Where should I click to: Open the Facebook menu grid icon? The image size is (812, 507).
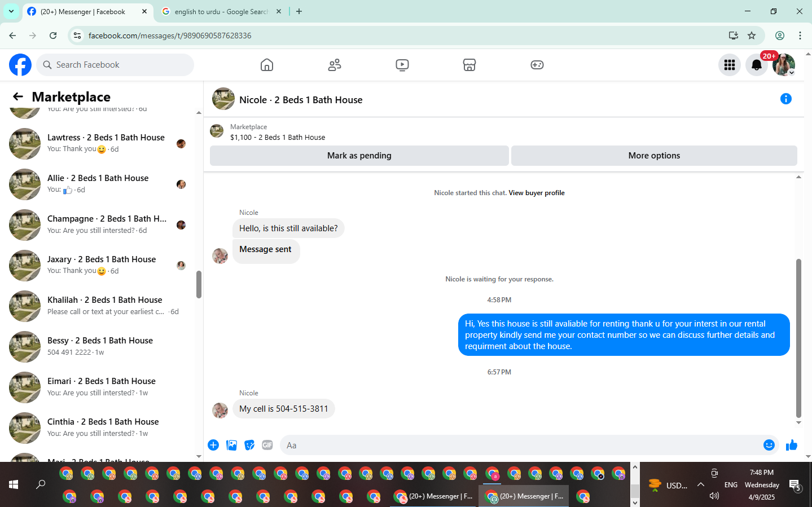730,65
